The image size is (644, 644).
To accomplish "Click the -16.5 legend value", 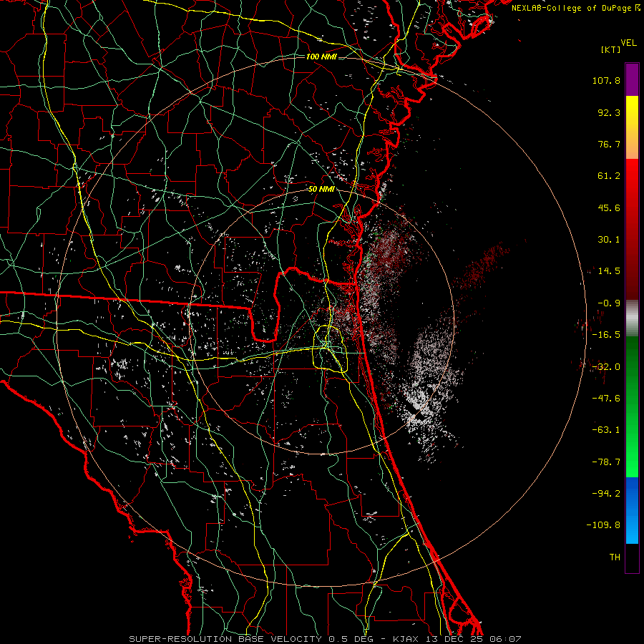I will 606,335.
